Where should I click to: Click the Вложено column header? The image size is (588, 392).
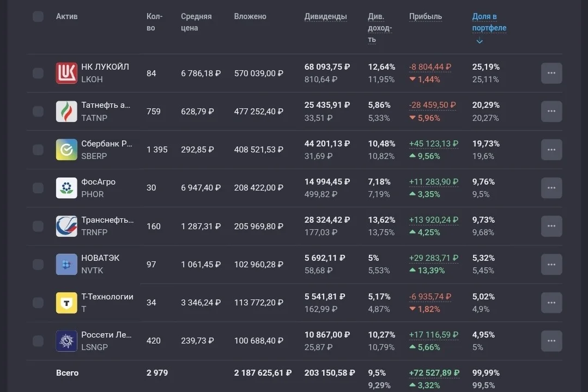[x=250, y=16]
